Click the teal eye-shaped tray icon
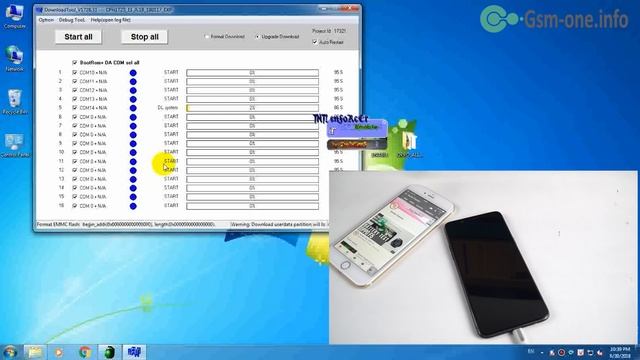Image resolution: width=640 pixels, height=360 pixels. 571,352
